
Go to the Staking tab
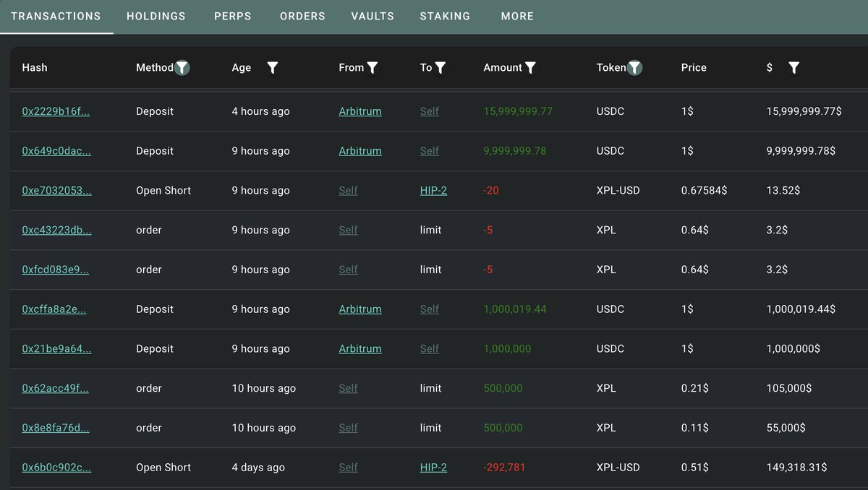pos(445,16)
